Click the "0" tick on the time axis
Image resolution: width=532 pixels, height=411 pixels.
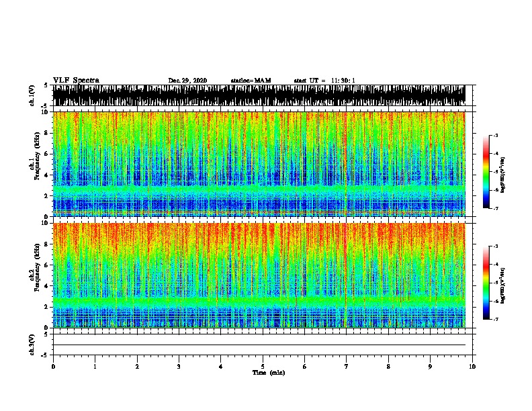pyautogui.click(x=53, y=367)
